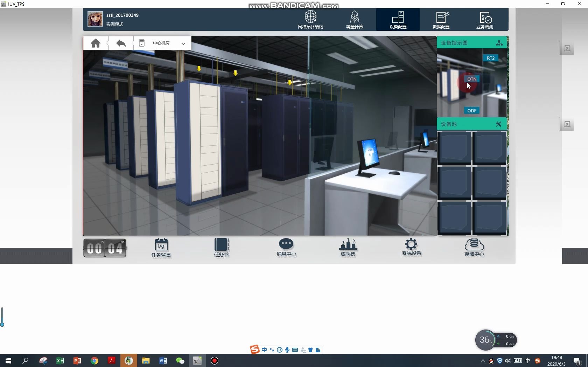Open the volume control in the tray
Viewport: 588px width, 367px height.
[508, 361]
